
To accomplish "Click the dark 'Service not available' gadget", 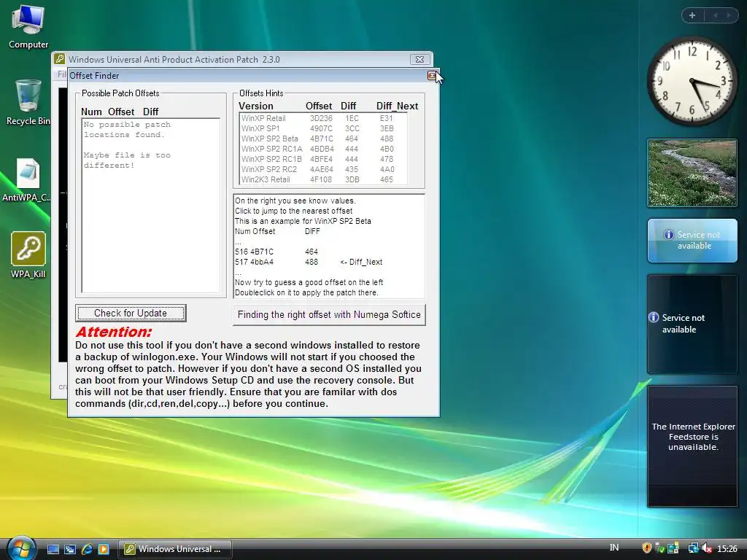I will click(692, 324).
